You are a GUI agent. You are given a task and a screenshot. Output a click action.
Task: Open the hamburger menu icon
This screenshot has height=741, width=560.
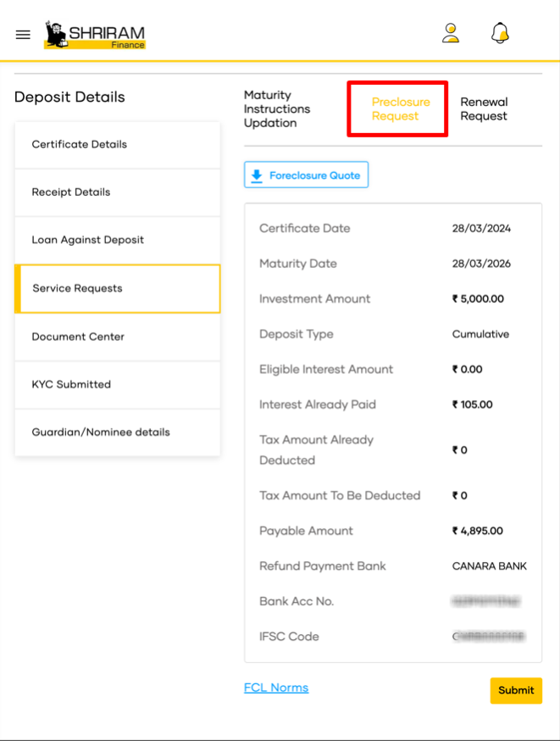pos(23,35)
